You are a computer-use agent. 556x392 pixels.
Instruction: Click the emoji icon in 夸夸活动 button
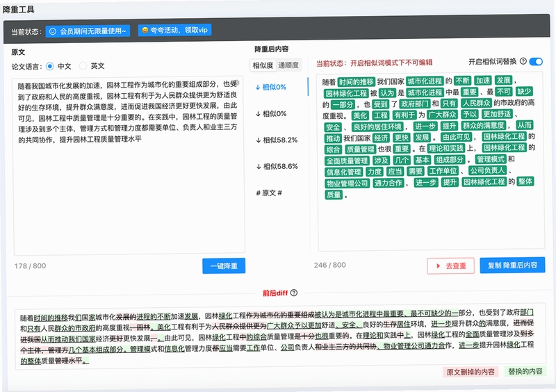pos(145,31)
